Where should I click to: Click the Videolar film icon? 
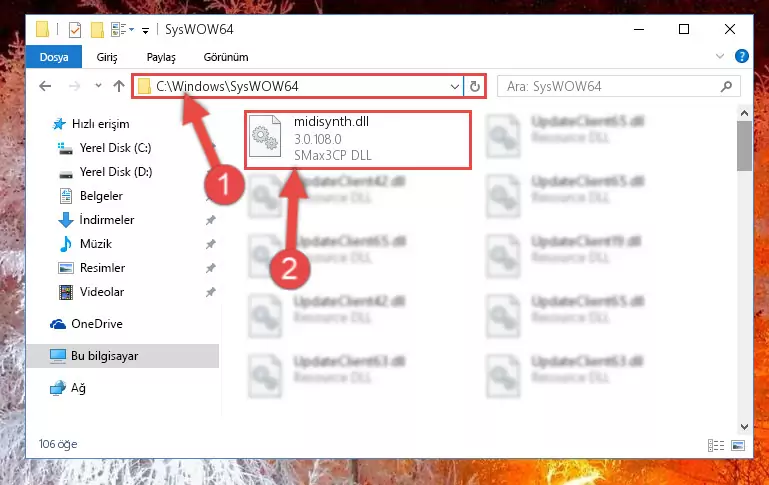click(x=66, y=292)
